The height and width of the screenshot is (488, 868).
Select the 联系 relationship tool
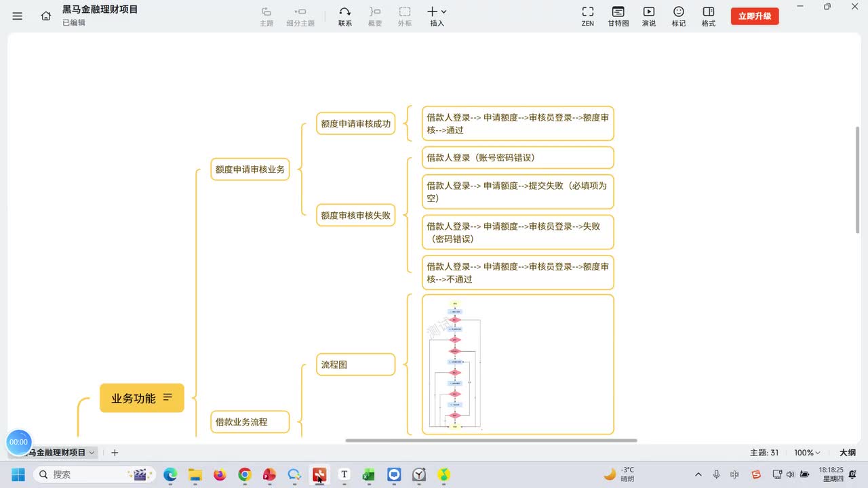coord(345,16)
